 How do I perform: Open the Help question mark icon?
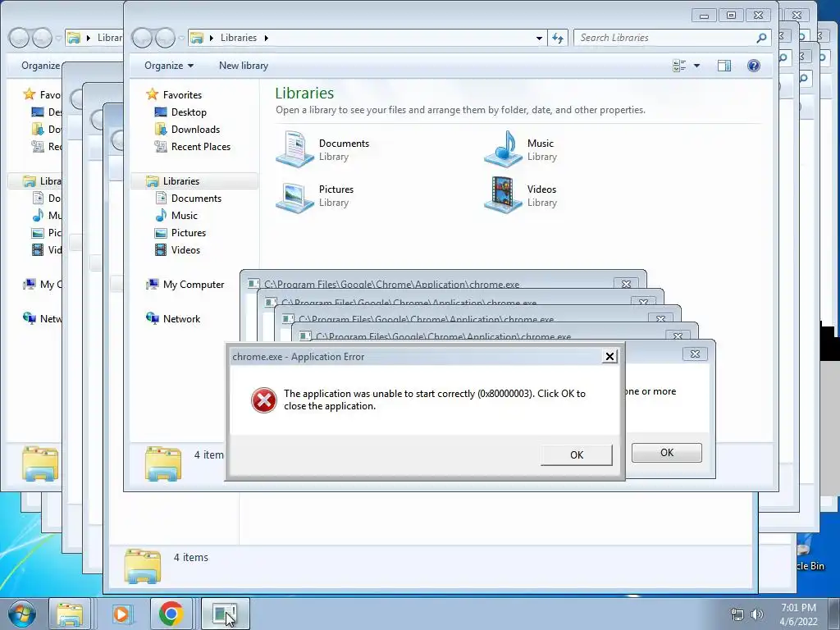(x=753, y=66)
